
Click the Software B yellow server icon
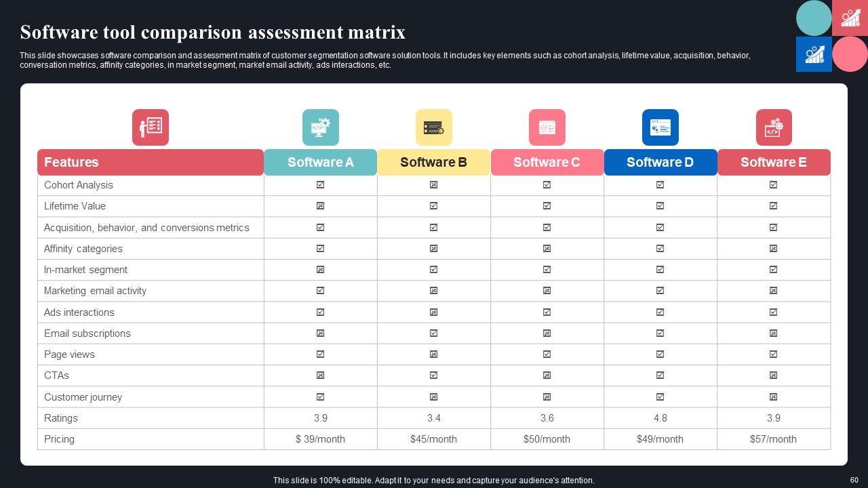point(433,127)
